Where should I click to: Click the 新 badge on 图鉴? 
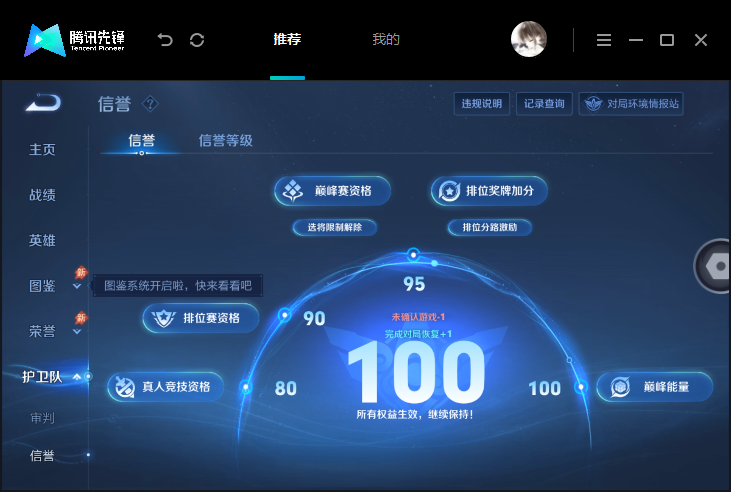(x=81, y=272)
